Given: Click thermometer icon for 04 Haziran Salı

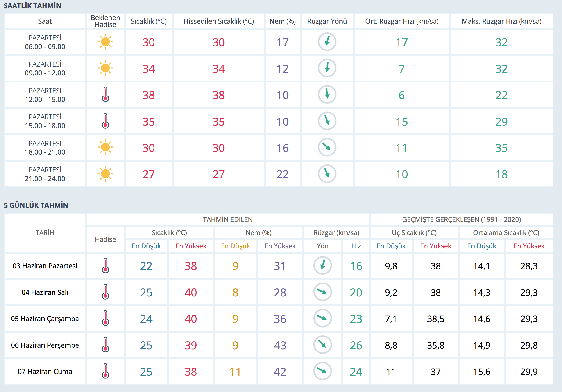Looking at the screenshot, I should coord(105,292).
